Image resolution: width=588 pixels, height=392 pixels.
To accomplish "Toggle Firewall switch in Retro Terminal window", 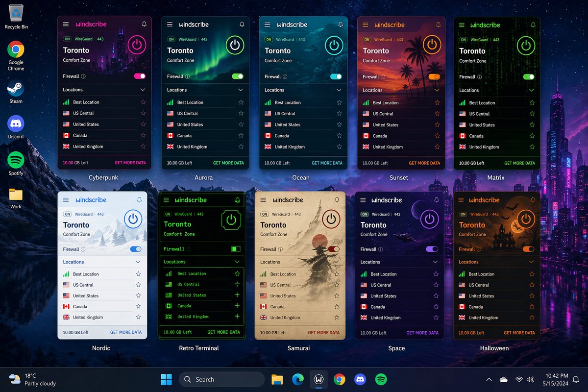I will [x=236, y=249].
